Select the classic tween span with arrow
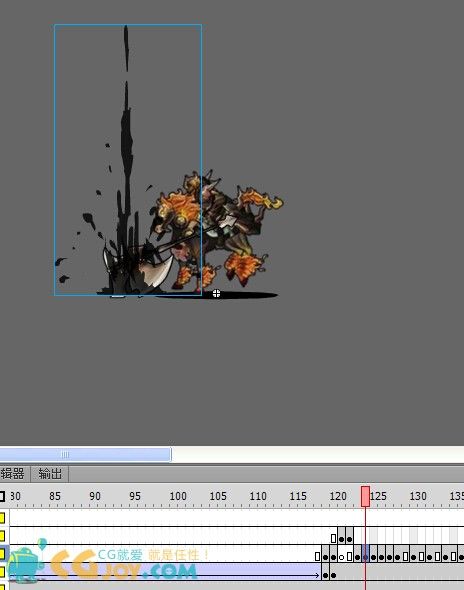 click(165, 572)
